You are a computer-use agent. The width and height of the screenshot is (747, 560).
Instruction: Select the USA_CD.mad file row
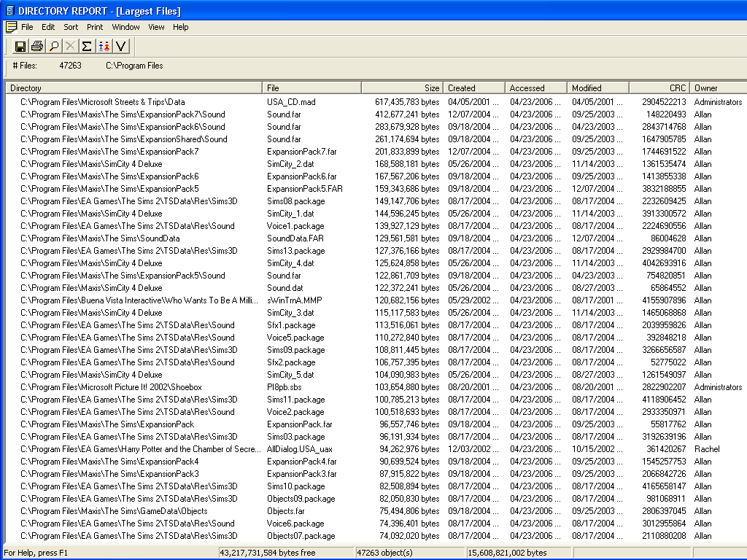point(376,102)
